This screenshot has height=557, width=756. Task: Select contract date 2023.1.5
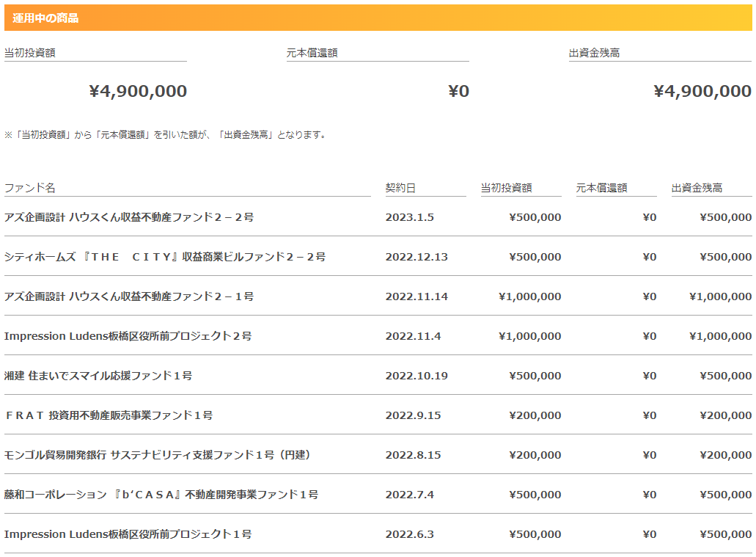pos(409,217)
